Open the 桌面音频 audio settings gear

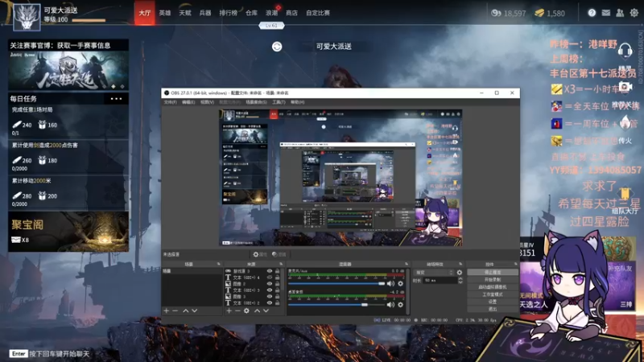click(400, 305)
